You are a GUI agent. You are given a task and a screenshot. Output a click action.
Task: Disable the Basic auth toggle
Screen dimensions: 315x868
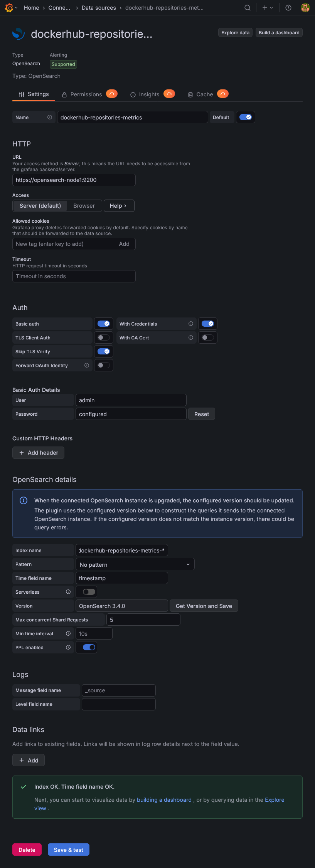[x=104, y=324]
